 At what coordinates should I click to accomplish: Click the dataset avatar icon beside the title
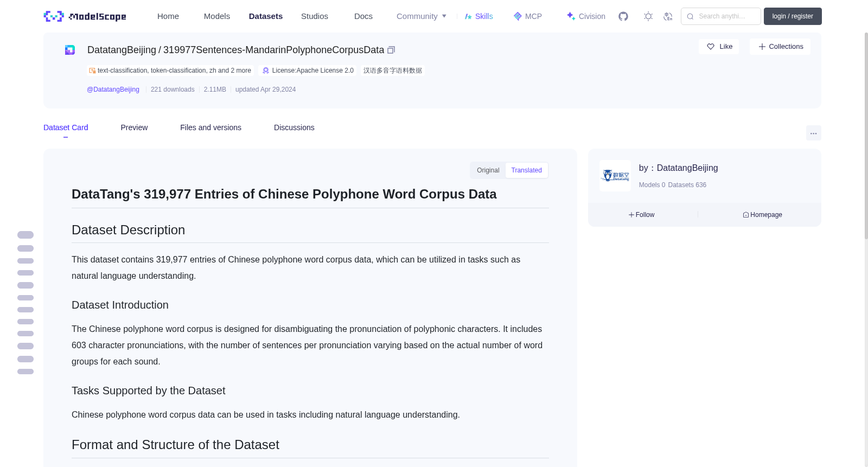(x=70, y=50)
